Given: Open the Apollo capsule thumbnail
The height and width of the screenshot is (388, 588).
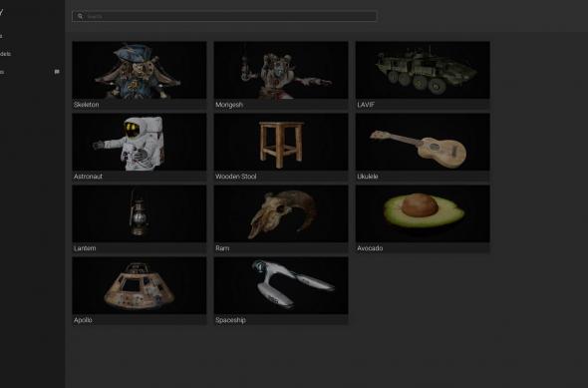Looking at the screenshot, I should coord(140,285).
